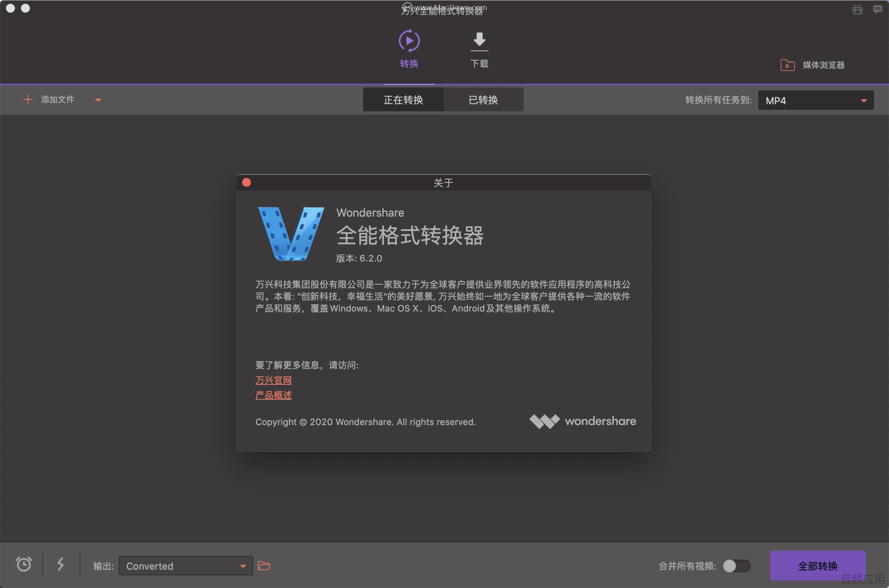
Task: Open the Converted output location dropdown
Action: click(x=186, y=566)
